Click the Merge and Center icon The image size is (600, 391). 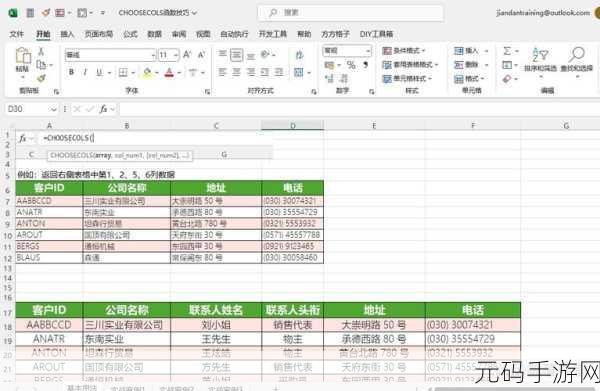299,72
